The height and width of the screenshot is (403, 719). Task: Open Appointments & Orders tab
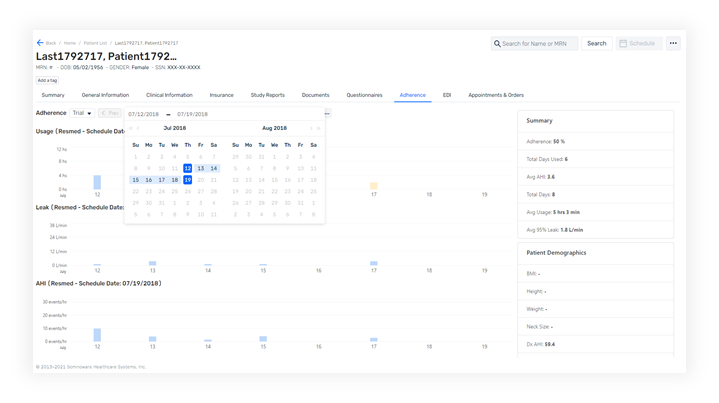496,95
